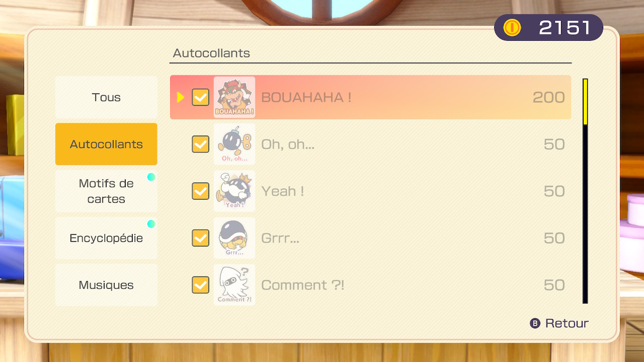Open the Tous category tab

click(106, 97)
